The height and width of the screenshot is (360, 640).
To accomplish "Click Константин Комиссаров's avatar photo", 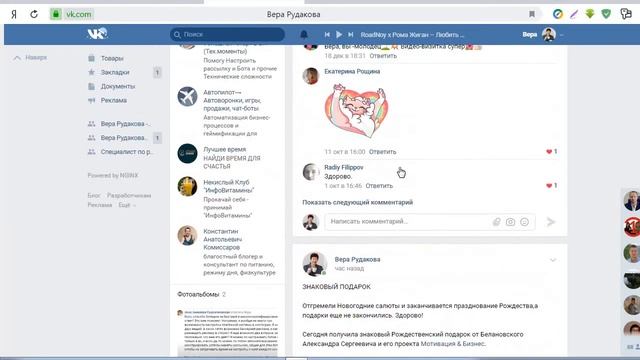I will pyautogui.click(x=187, y=236).
